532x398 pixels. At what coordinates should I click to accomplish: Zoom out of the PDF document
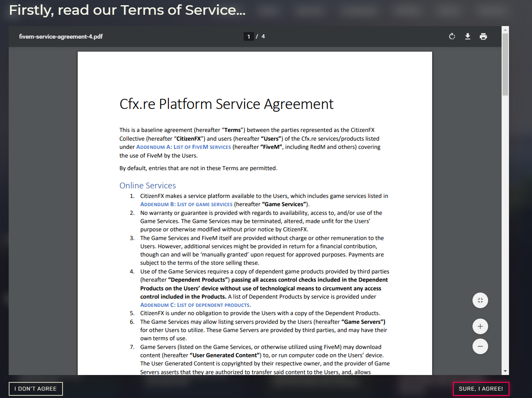click(480, 346)
